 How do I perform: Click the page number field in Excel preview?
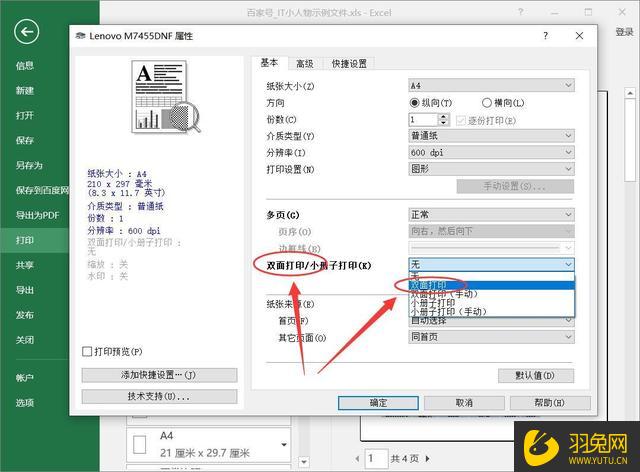coord(376,459)
